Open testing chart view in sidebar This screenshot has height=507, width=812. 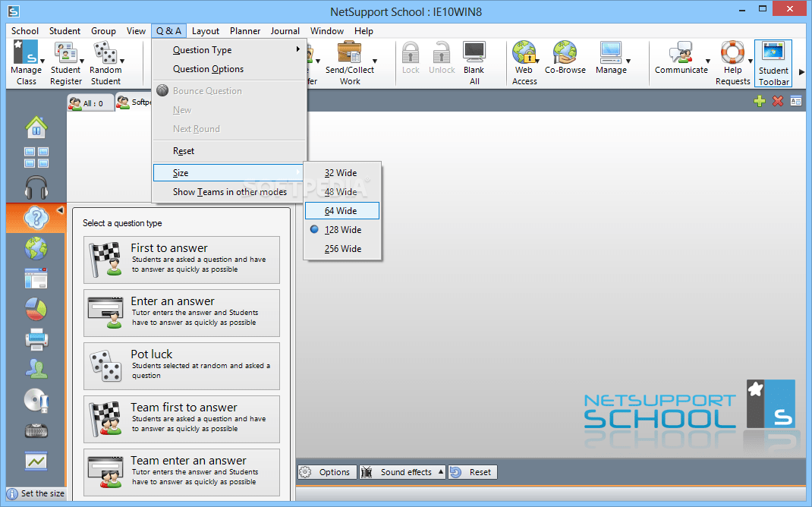coord(36,461)
